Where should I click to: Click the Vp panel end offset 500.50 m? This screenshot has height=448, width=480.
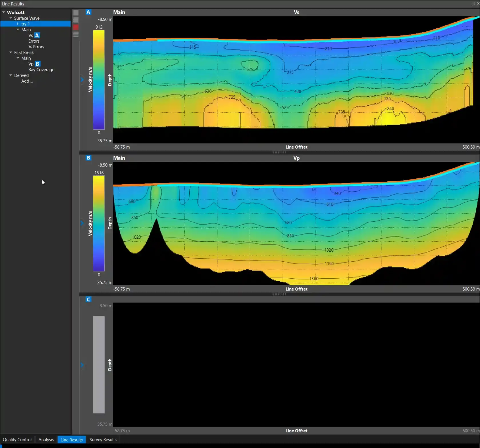[471, 289]
